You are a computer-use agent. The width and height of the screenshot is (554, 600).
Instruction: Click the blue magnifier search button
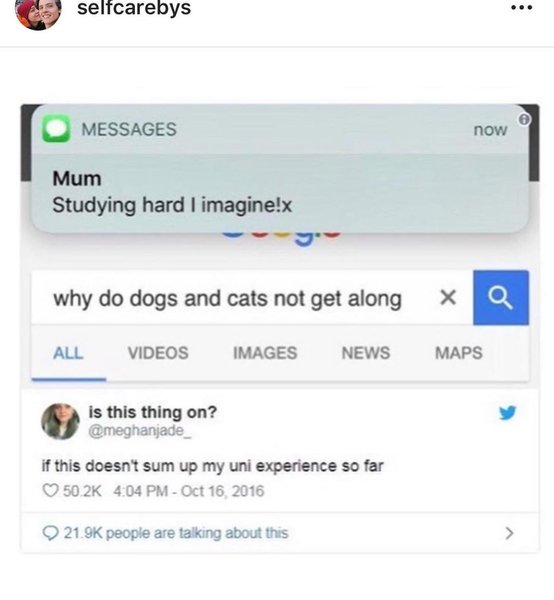(501, 298)
